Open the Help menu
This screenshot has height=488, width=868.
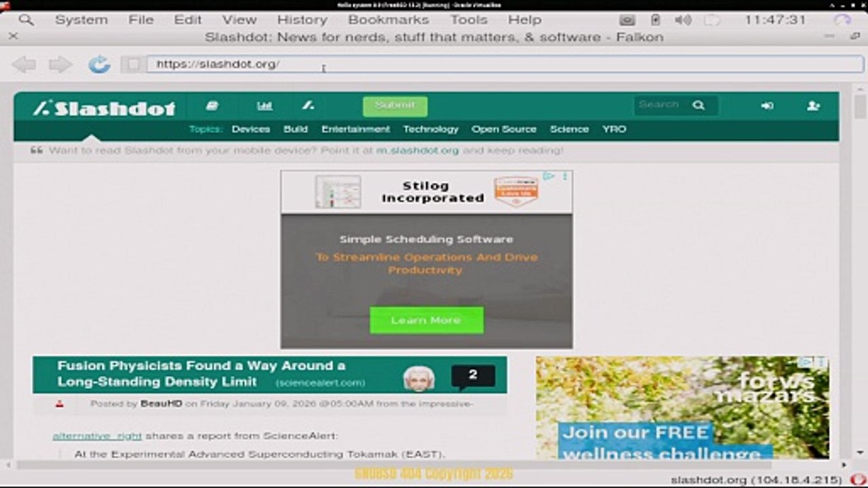click(x=525, y=20)
